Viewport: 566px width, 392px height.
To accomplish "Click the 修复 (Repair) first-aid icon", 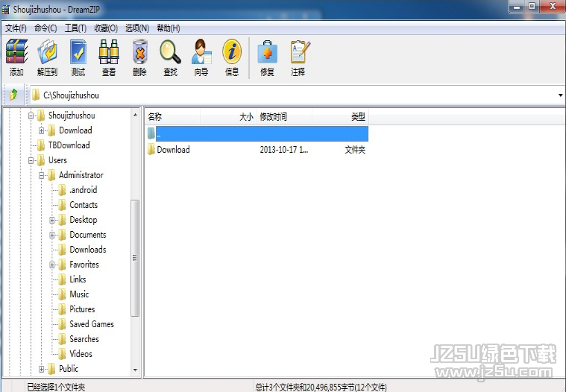I will [267, 52].
